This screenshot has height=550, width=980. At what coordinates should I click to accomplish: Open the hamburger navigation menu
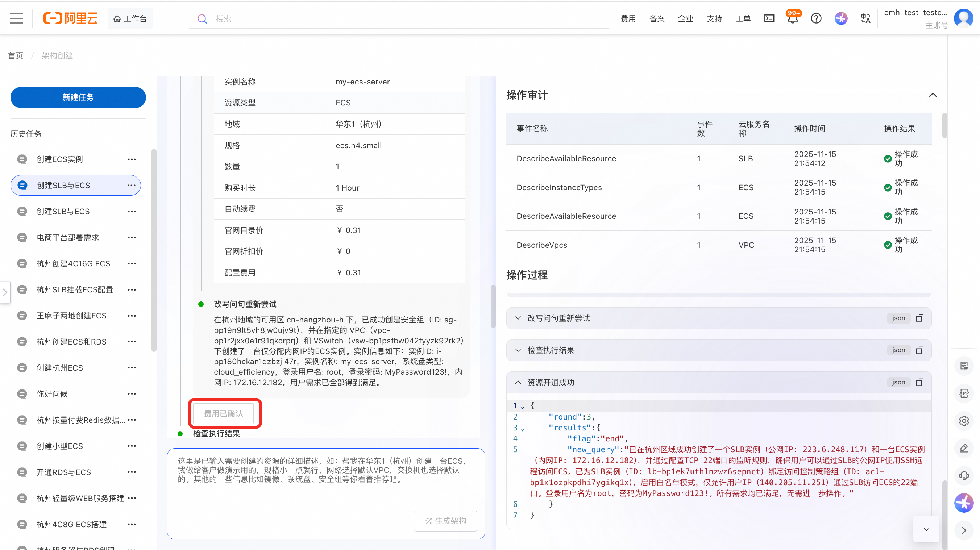16,18
